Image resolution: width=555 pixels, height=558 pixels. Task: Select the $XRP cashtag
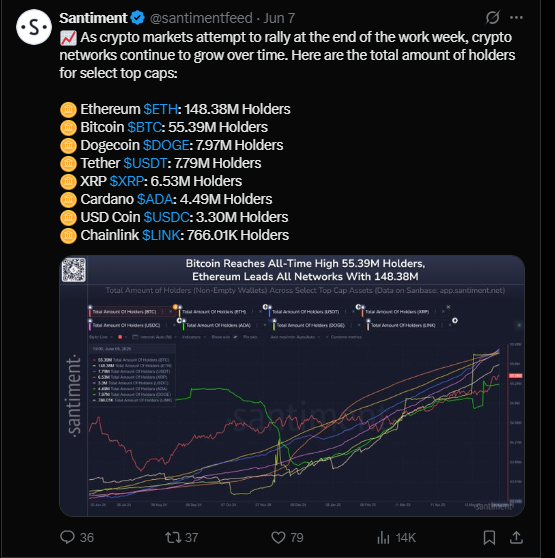pos(127,181)
